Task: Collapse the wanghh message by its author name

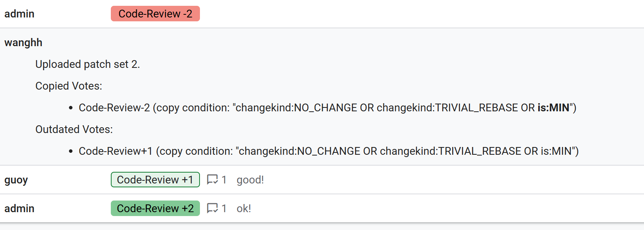Action: [x=23, y=42]
